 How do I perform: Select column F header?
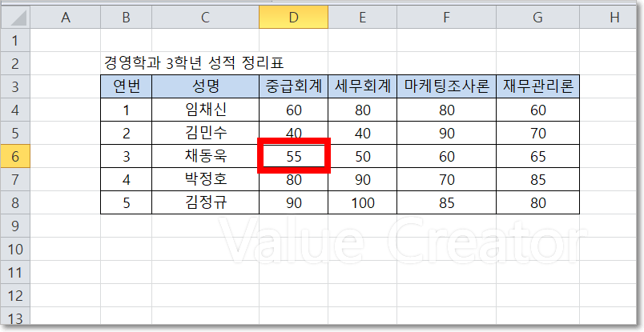446,18
